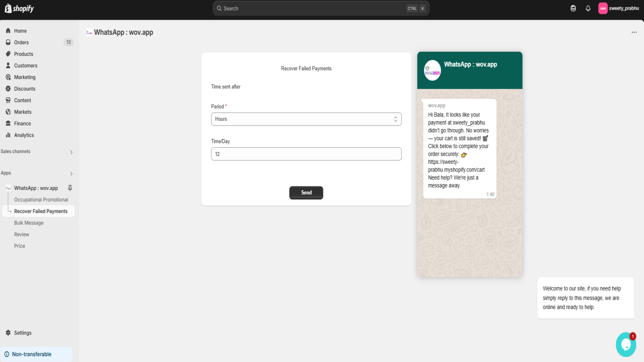
Task: Click the Time/Day field label
Action: pos(221,142)
